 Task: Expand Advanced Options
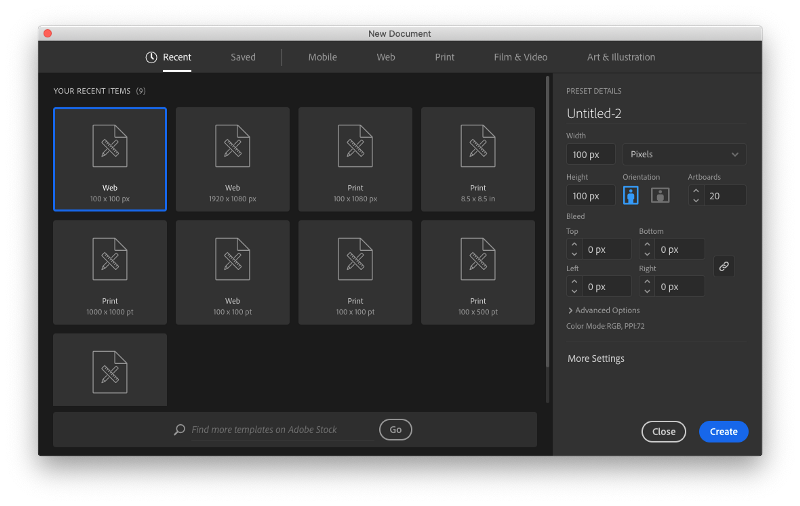click(604, 310)
